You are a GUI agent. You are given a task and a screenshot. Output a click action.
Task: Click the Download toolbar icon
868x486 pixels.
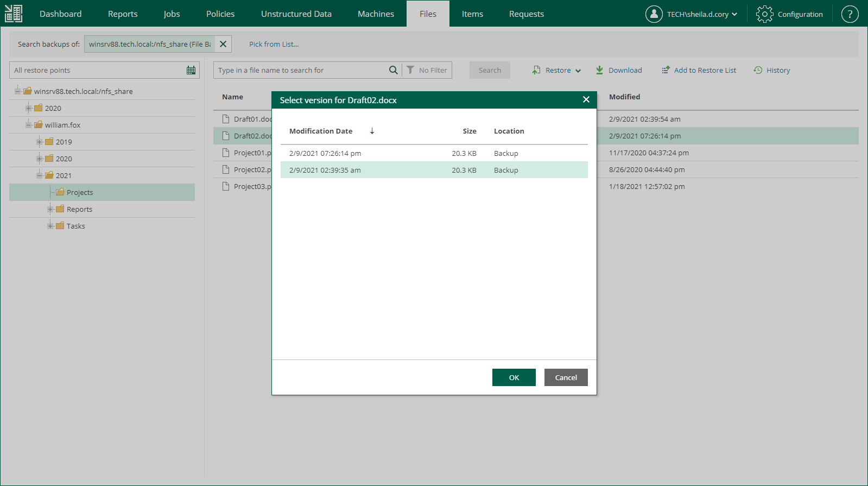600,70
